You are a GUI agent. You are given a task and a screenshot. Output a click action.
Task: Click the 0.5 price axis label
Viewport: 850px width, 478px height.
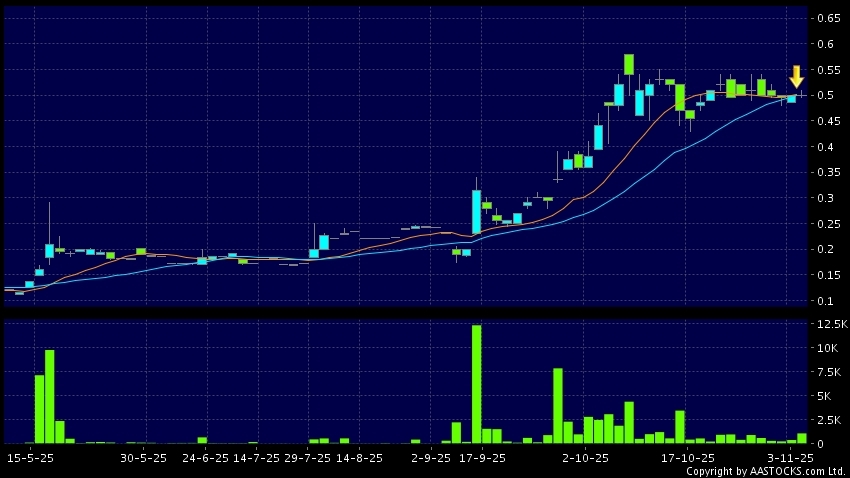827,96
